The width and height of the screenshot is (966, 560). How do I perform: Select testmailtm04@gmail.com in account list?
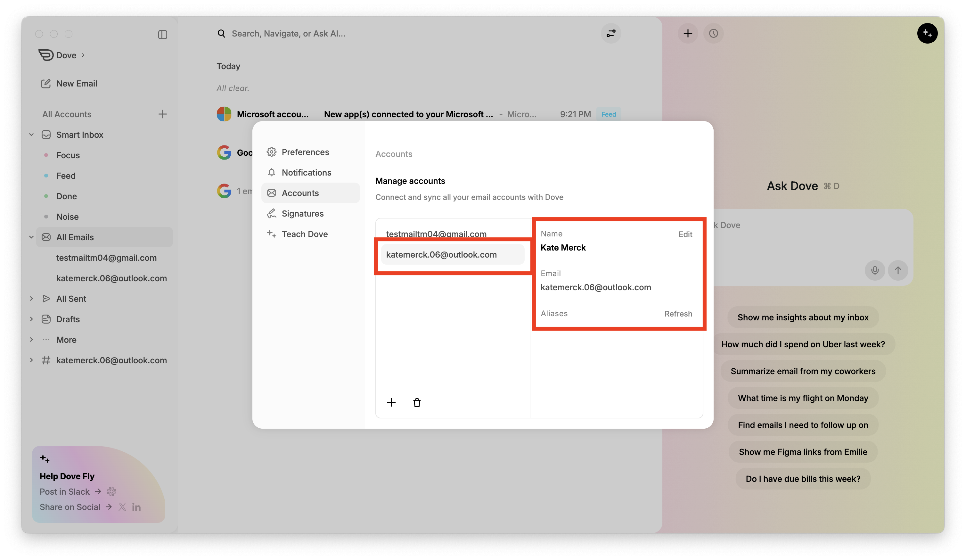point(436,234)
